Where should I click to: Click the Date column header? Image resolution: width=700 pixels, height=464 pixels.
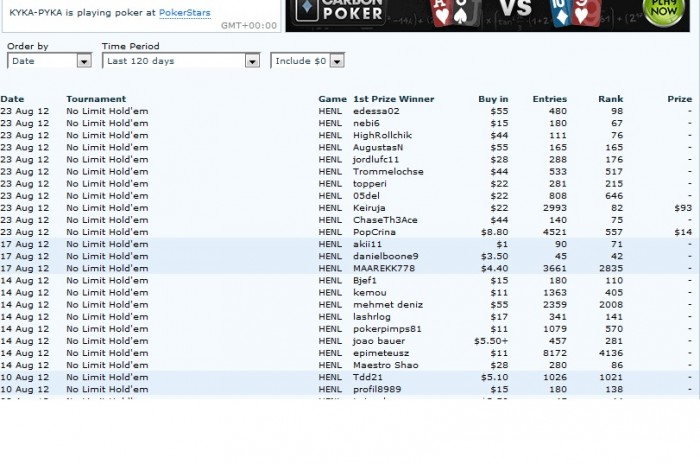pyautogui.click(x=12, y=99)
